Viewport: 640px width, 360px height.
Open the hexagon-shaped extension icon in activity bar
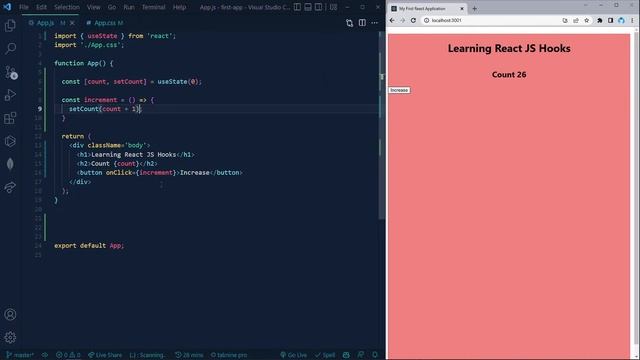tap(10, 141)
